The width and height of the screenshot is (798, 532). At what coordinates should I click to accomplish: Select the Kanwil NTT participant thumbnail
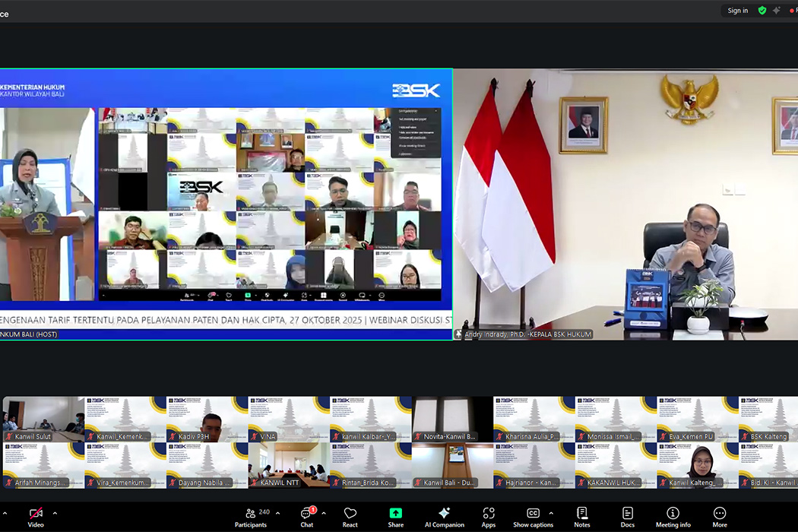click(x=288, y=466)
